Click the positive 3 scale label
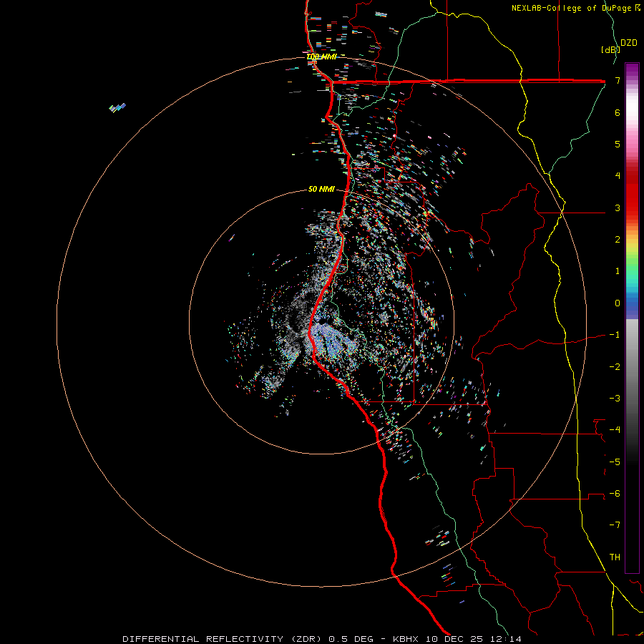The image size is (644, 644). [x=618, y=208]
